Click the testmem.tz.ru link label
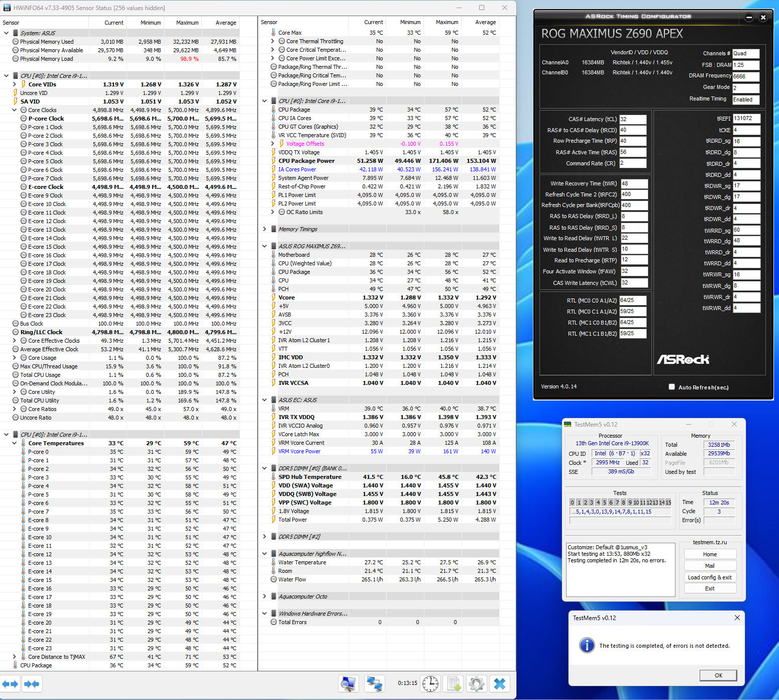 [x=710, y=542]
